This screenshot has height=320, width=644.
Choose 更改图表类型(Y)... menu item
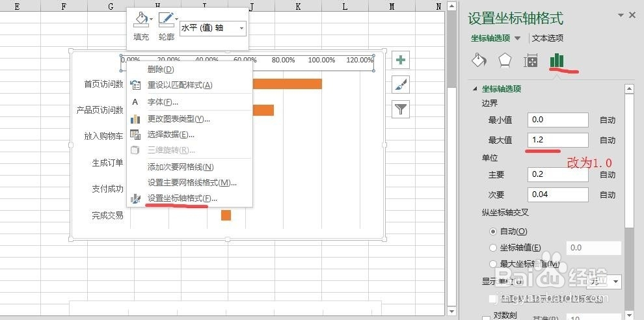point(190,119)
